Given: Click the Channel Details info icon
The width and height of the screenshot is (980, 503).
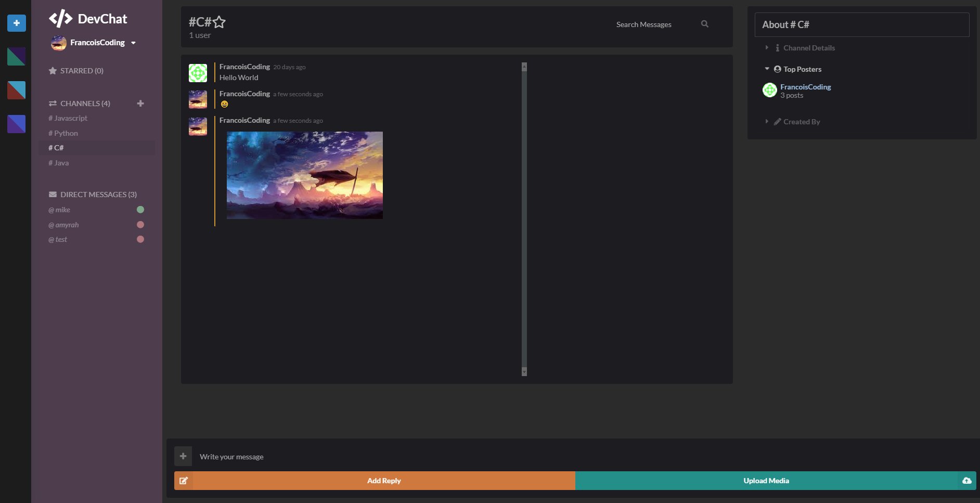Looking at the screenshot, I should point(778,48).
